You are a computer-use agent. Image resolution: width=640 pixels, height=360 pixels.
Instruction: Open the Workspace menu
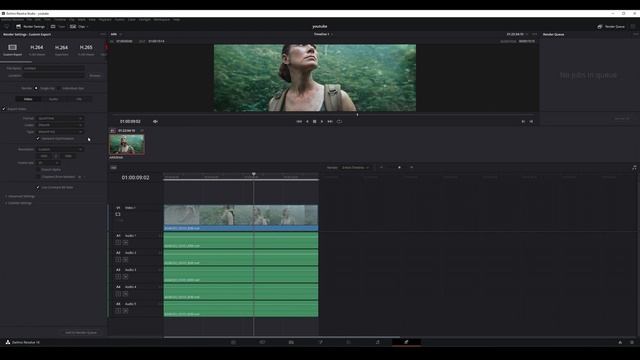point(162,20)
